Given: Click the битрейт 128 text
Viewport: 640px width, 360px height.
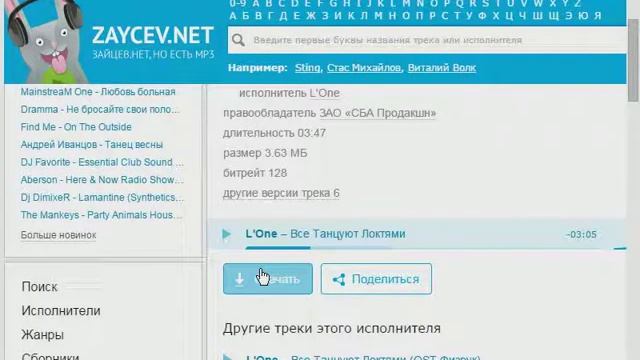Looking at the screenshot, I should pyautogui.click(x=255, y=173).
